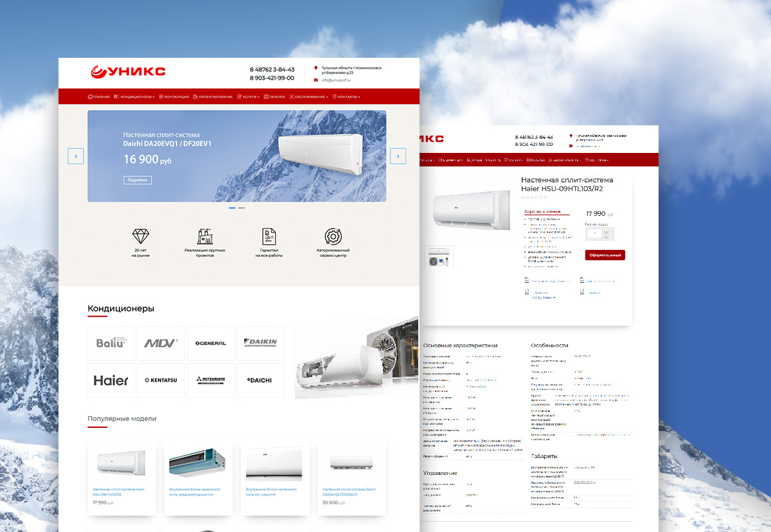This screenshot has width=771, height=532.
Task: Click the document icon for Гарантии на все работы
Action: 269,235
